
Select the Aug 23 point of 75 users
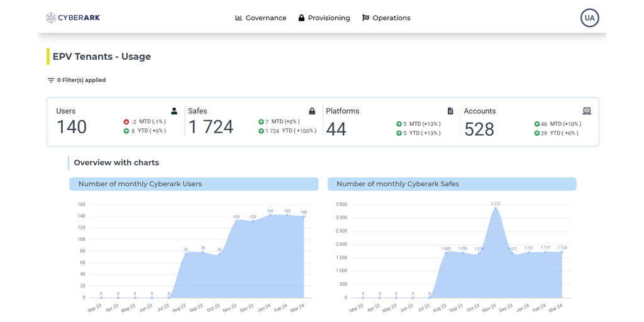[x=186, y=253]
